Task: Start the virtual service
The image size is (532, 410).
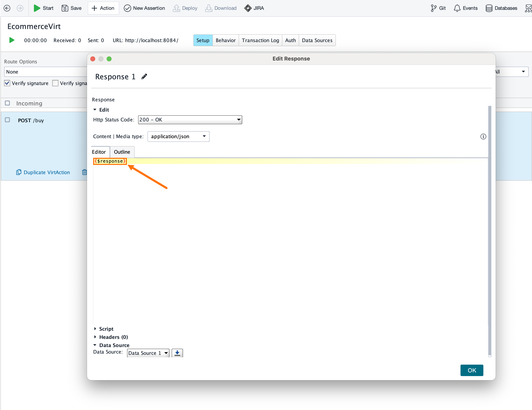Action: click(44, 8)
